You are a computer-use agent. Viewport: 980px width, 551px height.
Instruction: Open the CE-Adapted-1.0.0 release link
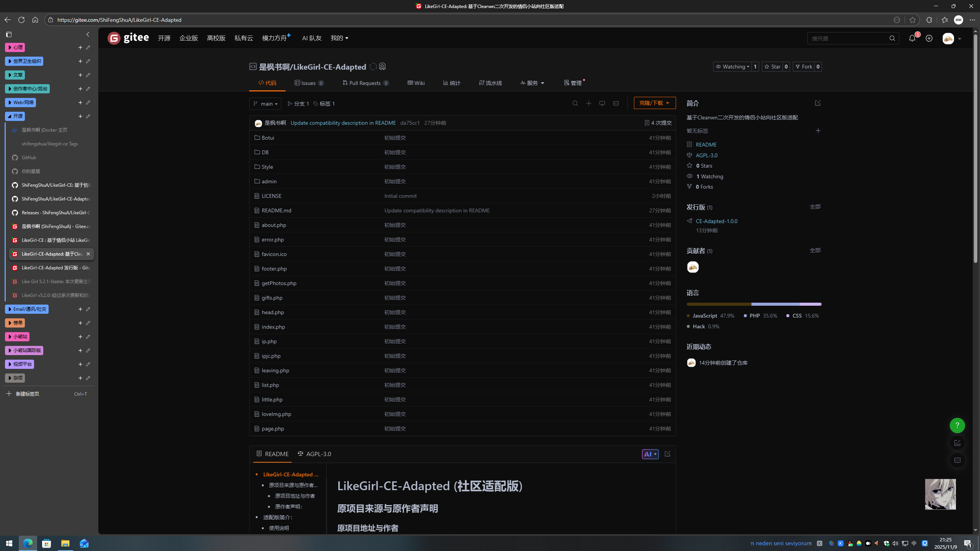717,221
